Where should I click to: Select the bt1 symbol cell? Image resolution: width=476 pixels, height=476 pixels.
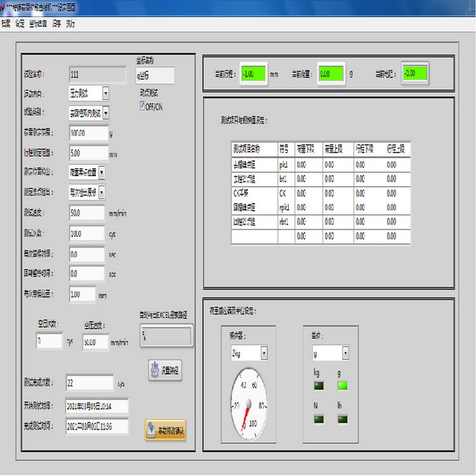(286, 179)
